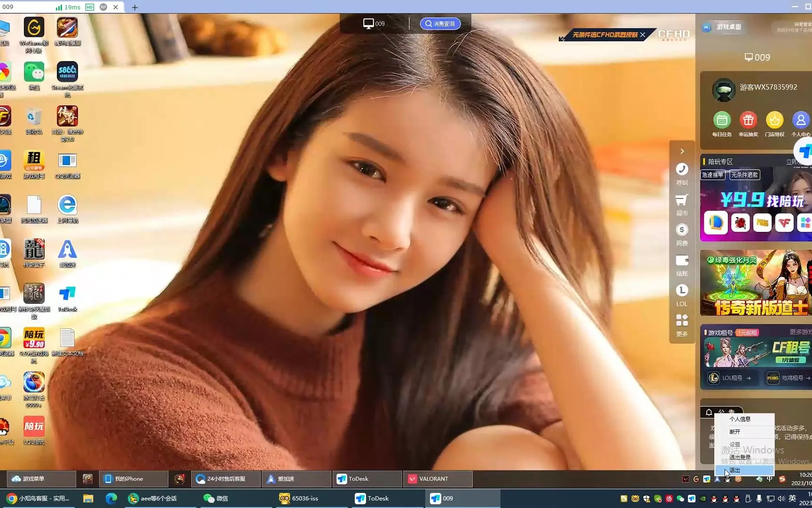Expand the 更多 grid menu in sidebar
Image resolution: width=812 pixels, height=508 pixels.
click(x=682, y=321)
